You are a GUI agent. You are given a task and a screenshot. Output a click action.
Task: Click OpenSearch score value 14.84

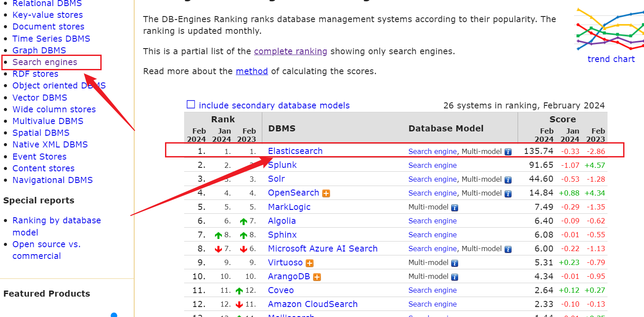click(541, 193)
